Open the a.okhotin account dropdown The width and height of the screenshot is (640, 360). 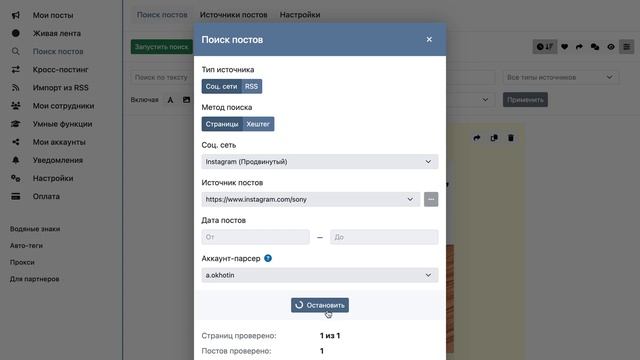[320, 275]
